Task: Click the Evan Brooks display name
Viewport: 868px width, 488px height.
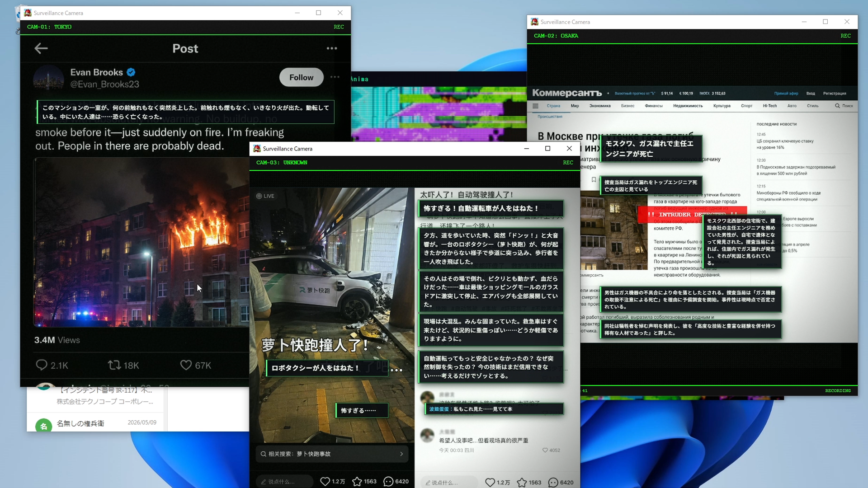Action: [96, 72]
